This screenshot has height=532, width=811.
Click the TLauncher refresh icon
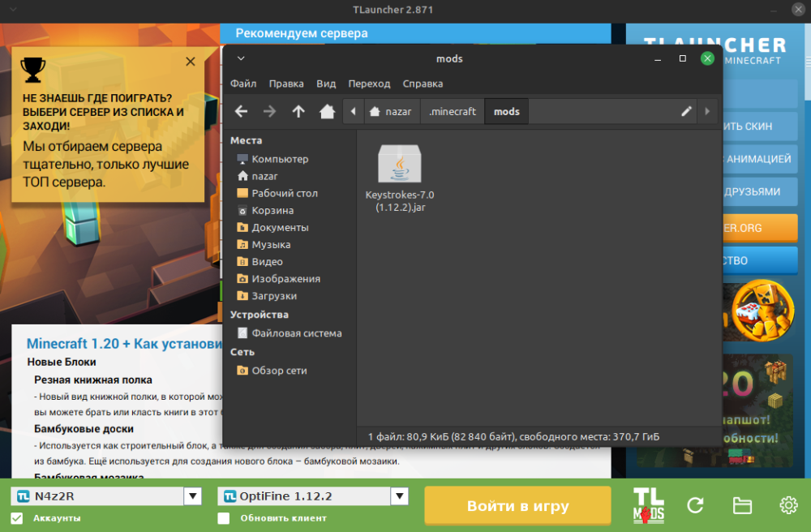695,505
